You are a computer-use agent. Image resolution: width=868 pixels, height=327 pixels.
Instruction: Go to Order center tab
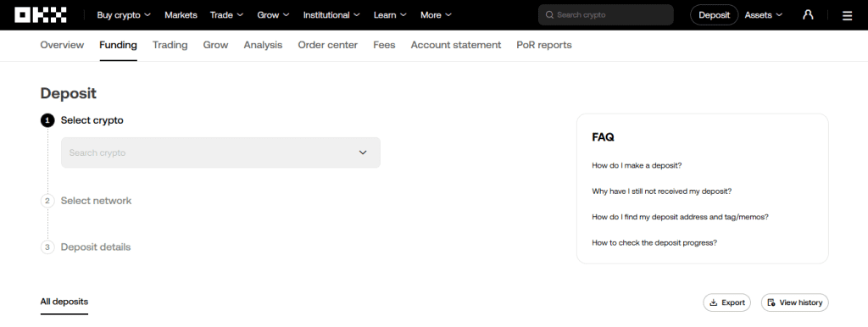328,46
